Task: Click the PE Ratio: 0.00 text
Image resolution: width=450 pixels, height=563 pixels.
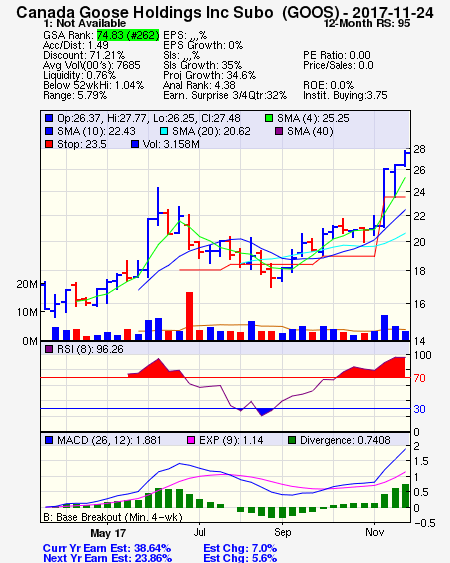Action: [x=337, y=55]
